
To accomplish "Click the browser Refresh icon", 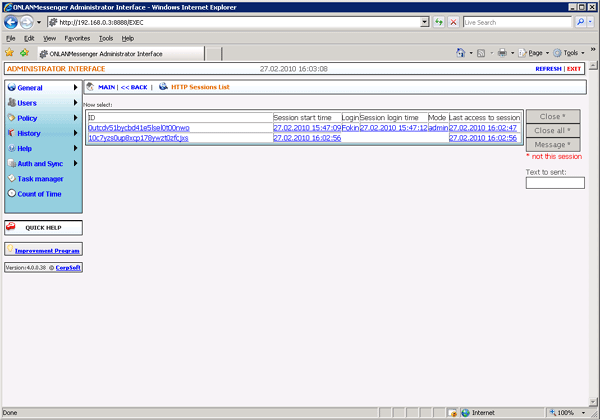I will click(x=437, y=21).
